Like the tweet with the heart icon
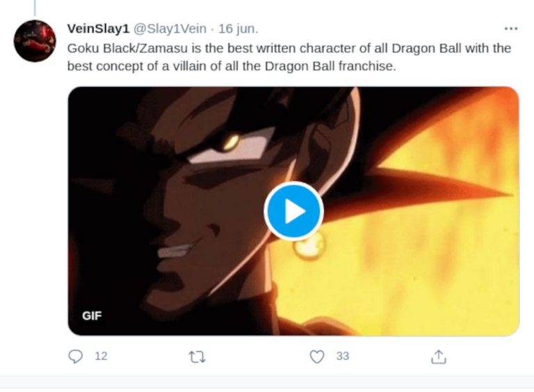The width and height of the screenshot is (534, 392). click(x=317, y=357)
